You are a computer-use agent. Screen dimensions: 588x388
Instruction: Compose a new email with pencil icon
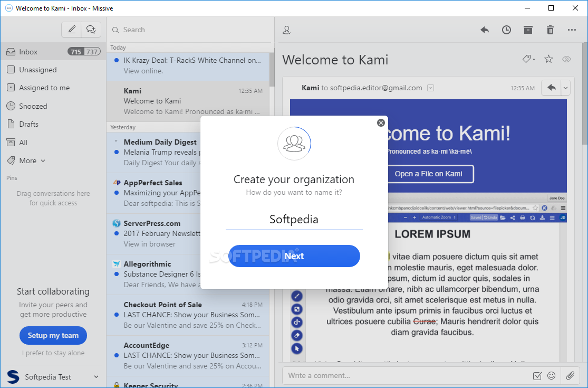click(x=71, y=29)
